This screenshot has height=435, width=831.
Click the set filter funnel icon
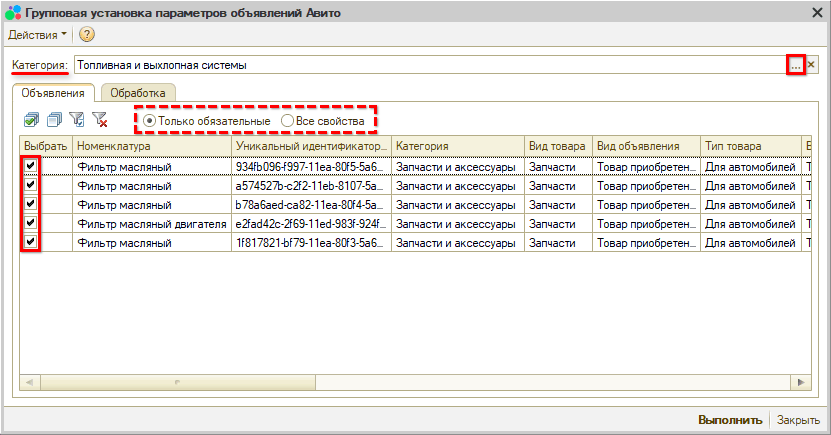[x=77, y=120]
